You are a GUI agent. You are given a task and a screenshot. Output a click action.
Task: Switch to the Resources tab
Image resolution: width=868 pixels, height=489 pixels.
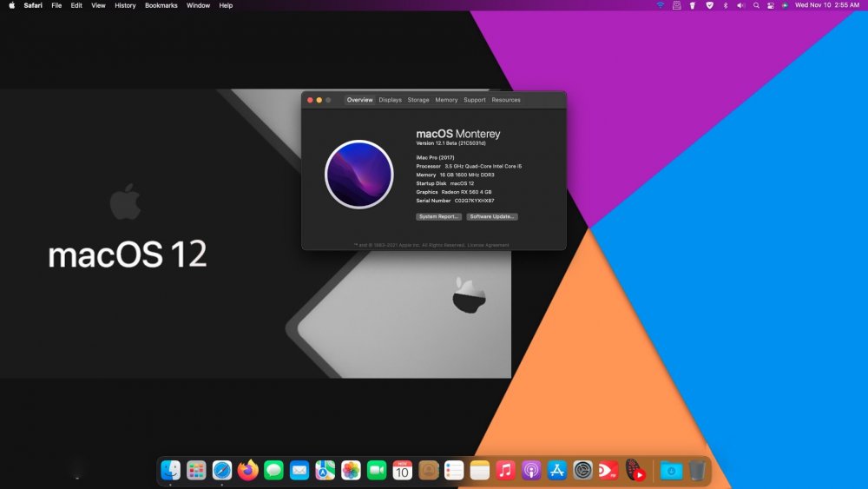click(506, 100)
